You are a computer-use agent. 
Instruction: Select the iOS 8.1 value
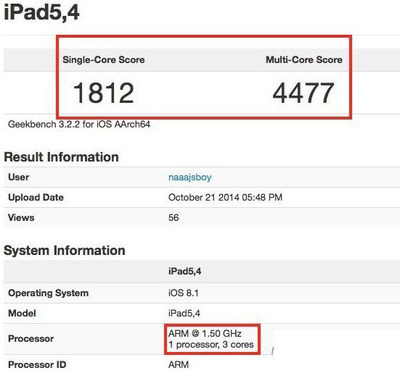pyautogui.click(x=183, y=293)
